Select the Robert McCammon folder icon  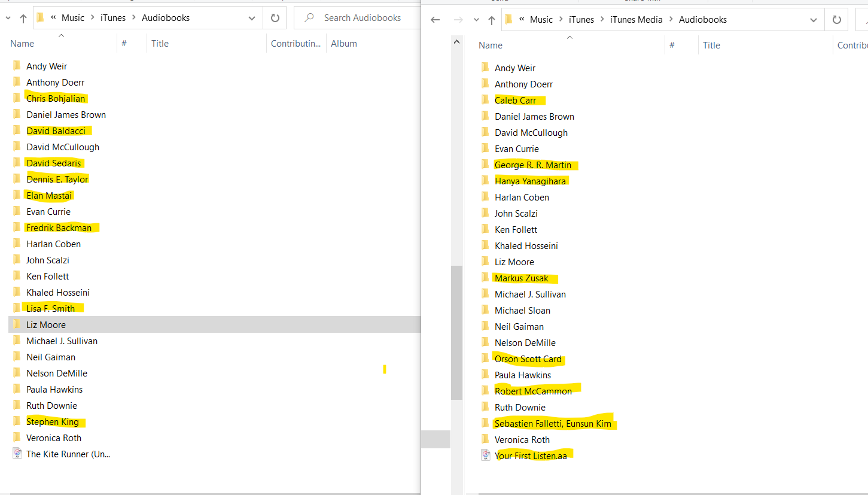click(x=485, y=391)
